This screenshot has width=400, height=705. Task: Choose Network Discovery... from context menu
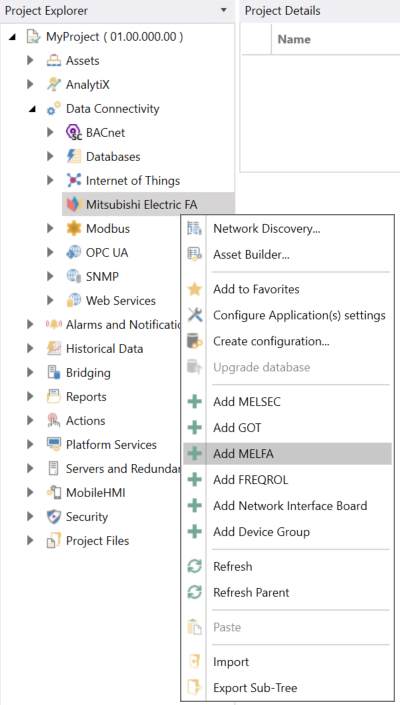pyautogui.click(x=288, y=228)
